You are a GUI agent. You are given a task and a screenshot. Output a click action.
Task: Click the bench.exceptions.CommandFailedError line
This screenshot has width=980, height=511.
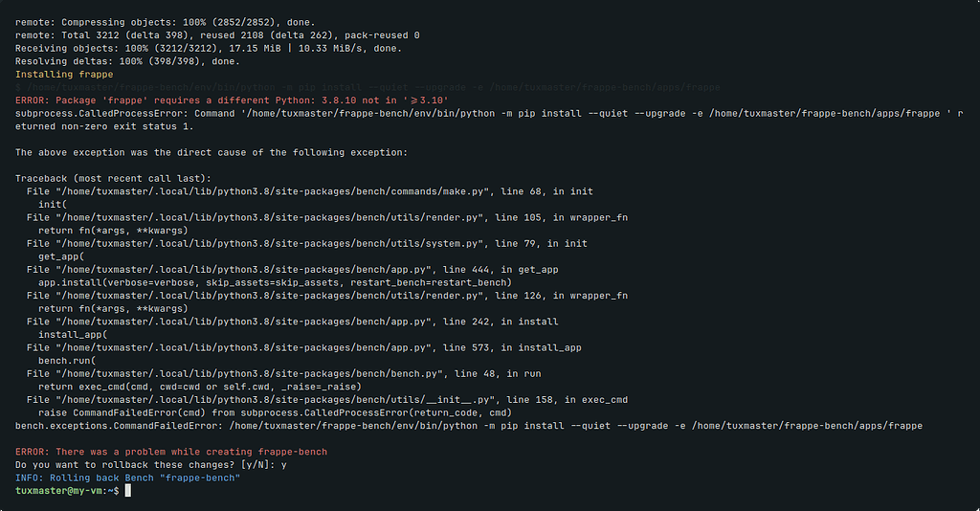(469, 426)
